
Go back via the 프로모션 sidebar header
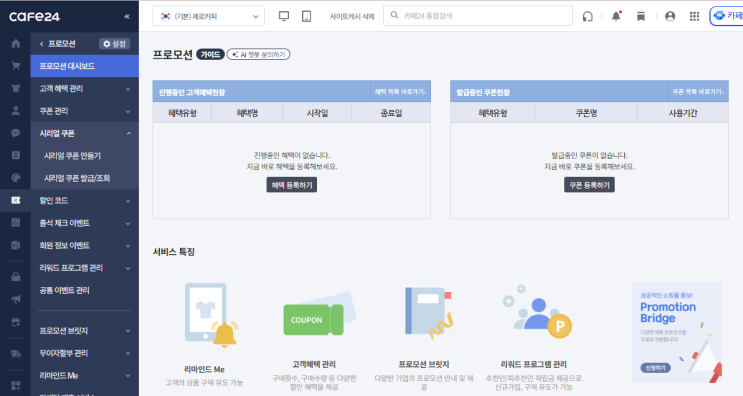tap(57, 44)
